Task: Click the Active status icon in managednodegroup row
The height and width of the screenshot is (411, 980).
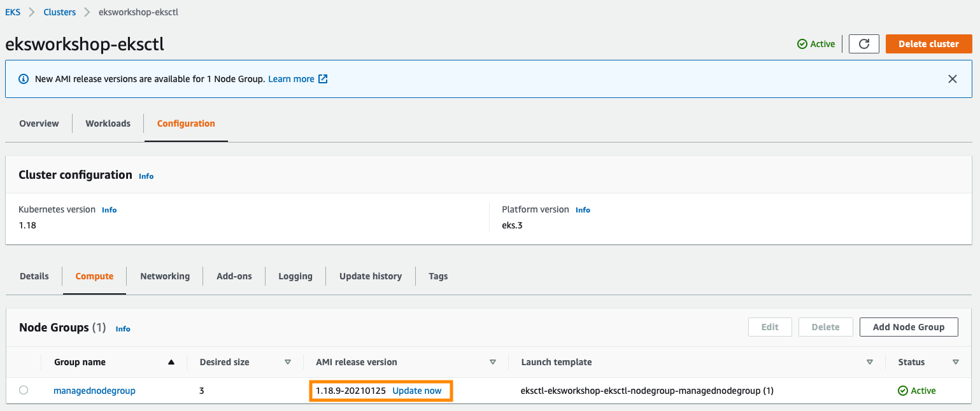Action: [902, 391]
